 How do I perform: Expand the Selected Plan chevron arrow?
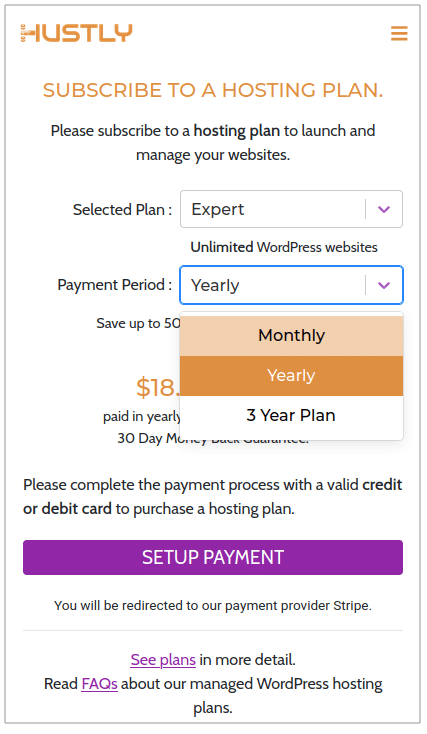pos(384,209)
